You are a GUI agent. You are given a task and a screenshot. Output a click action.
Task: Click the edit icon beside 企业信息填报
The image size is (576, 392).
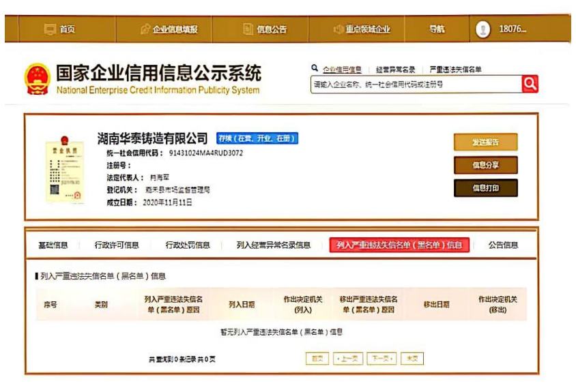click(x=145, y=29)
